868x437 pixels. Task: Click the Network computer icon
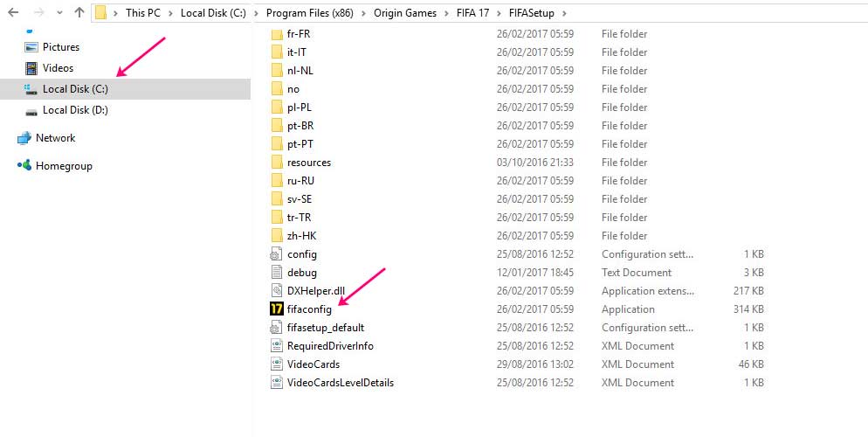pyautogui.click(x=24, y=138)
